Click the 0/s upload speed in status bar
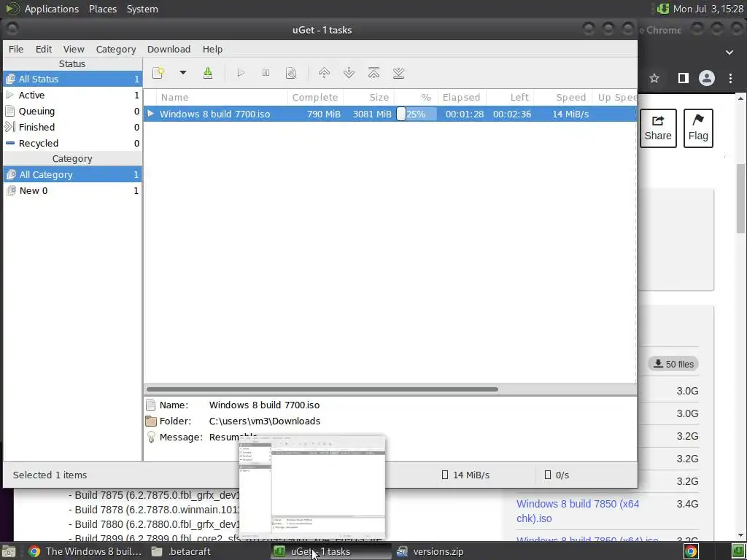Screen dimensions: 747x560 557,475
